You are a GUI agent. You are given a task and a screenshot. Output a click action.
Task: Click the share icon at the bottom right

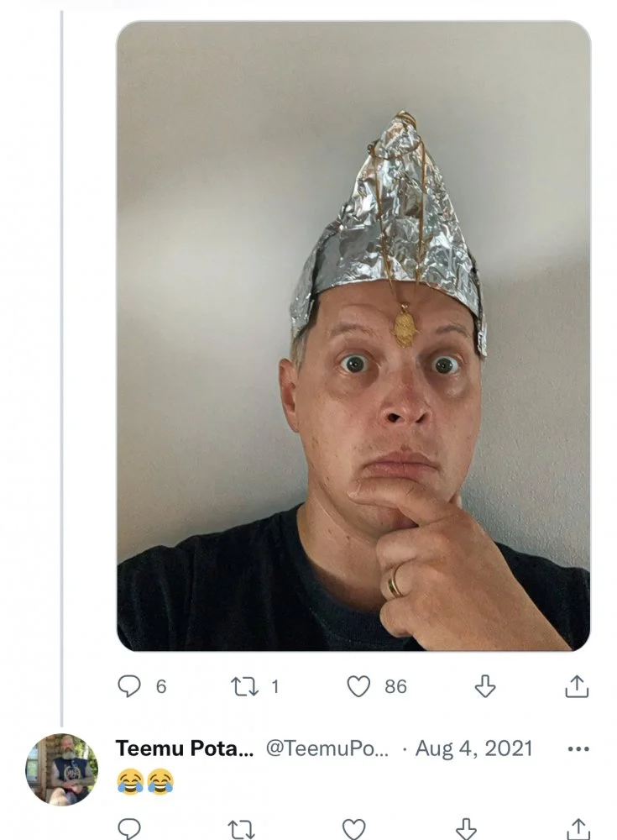578,828
